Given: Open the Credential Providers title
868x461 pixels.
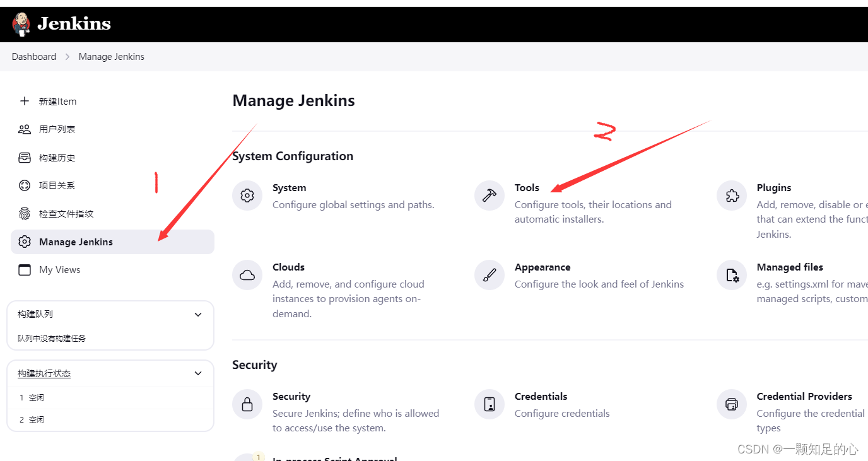Looking at the screenshot, I should click(804, 397).
